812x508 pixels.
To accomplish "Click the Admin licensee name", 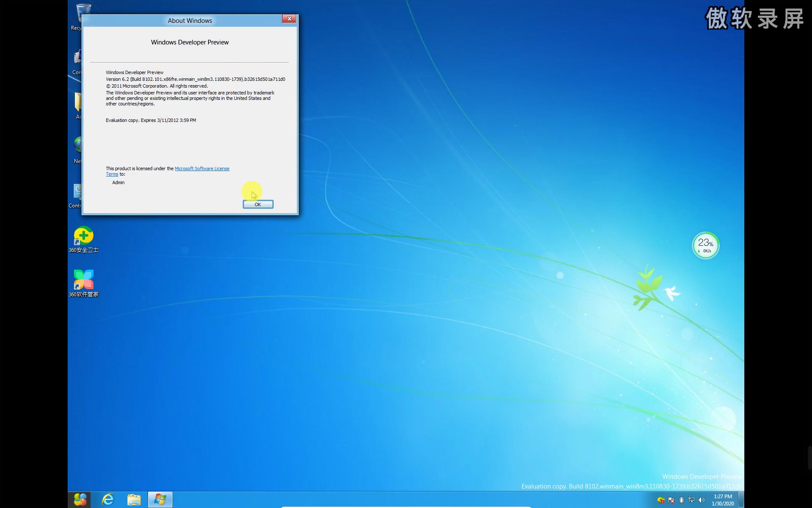I will tap(118, 182).
